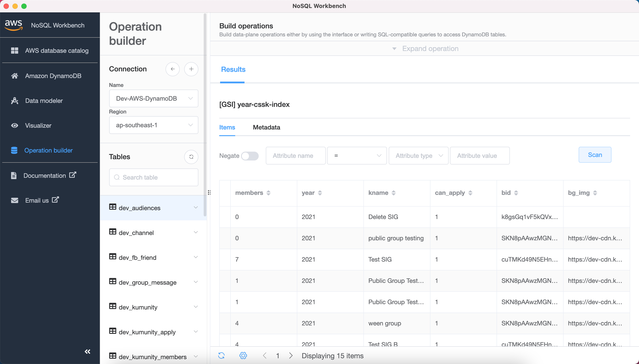
Task: Open the settings gear in results footer
Action: (243, 356)
